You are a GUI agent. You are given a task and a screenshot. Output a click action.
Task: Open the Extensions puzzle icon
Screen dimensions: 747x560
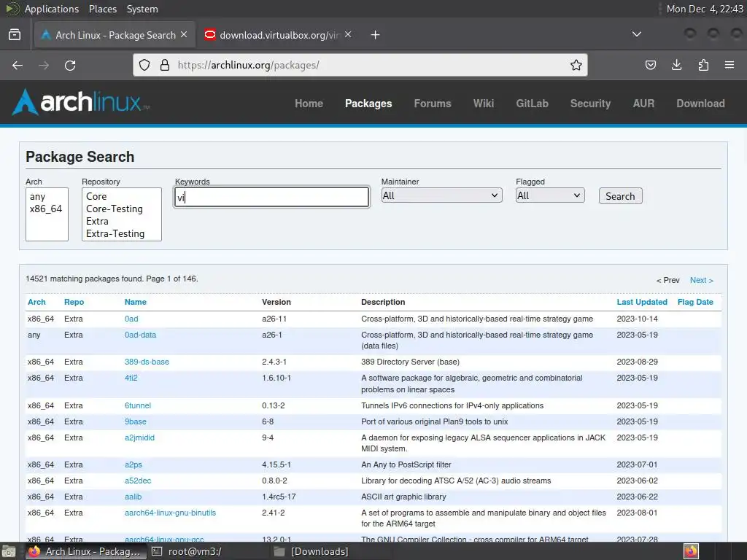pos(703,65)
